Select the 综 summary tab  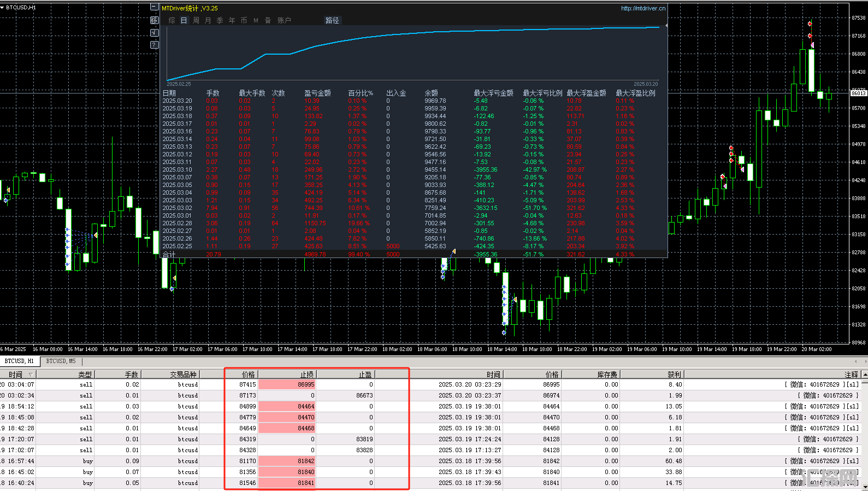click(172, 20)
